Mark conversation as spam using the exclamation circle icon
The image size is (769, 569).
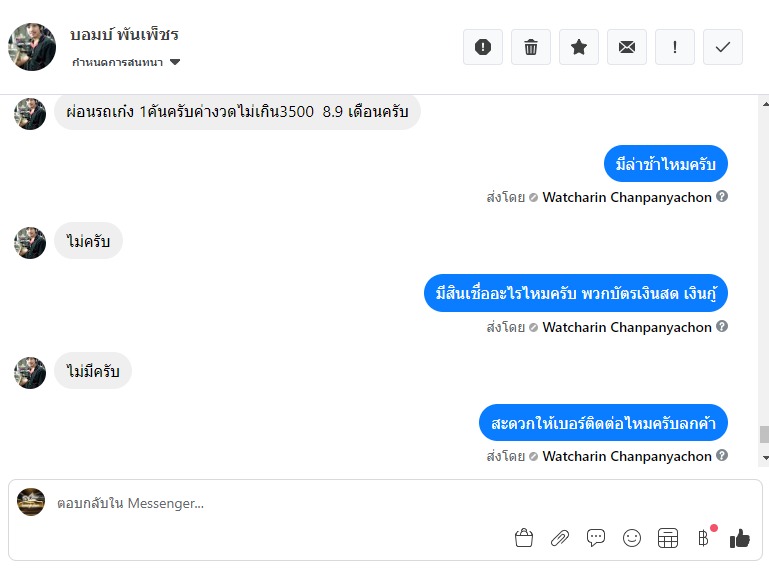[x=483, y=47]
